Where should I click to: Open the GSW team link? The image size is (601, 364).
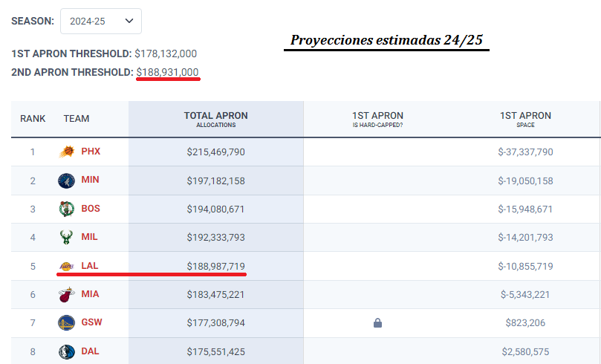(91, 322)
